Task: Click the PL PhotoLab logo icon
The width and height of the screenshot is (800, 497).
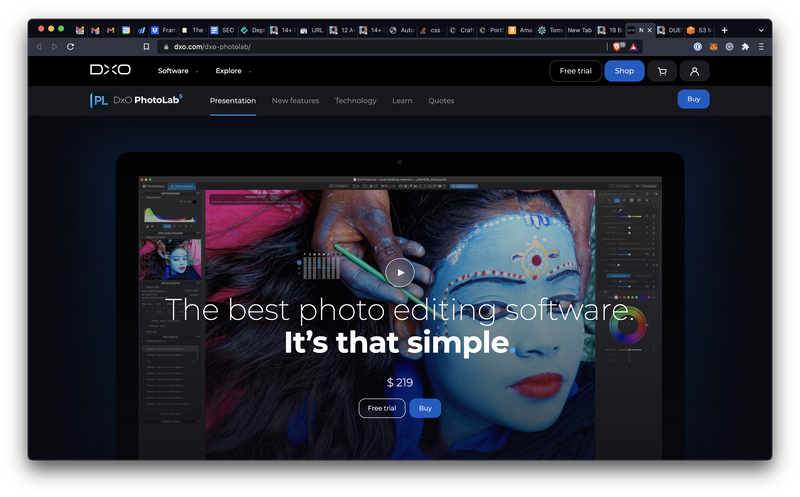Action: coord(100,100)
